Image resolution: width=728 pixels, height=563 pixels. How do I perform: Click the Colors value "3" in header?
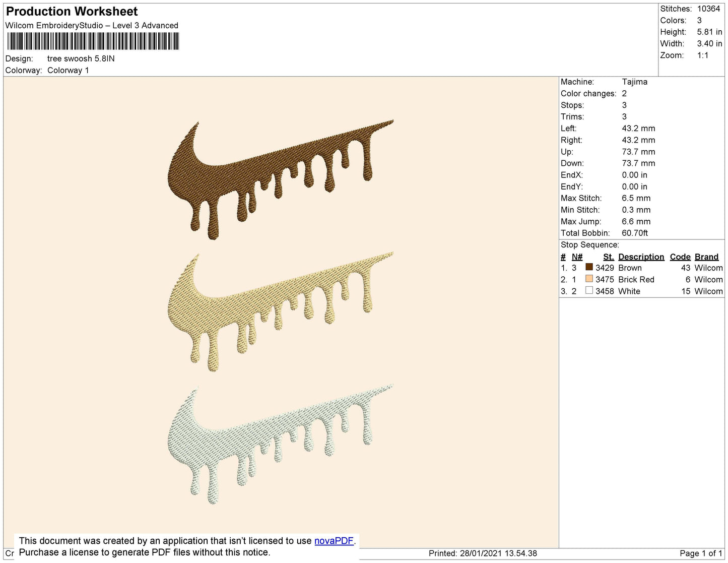coord(700,21)
